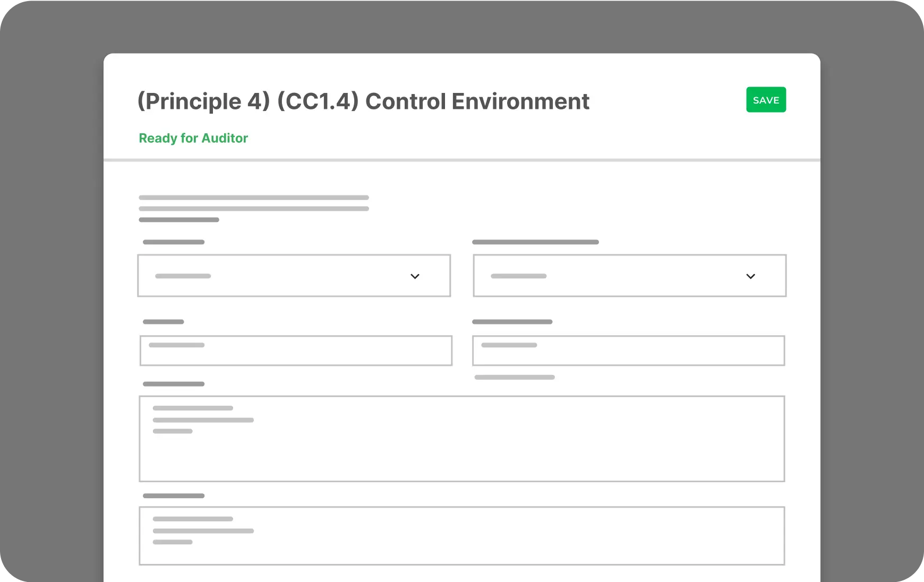Expand the right dropdown chevron arrow
The image size is (924, 582).
point(750,276)
